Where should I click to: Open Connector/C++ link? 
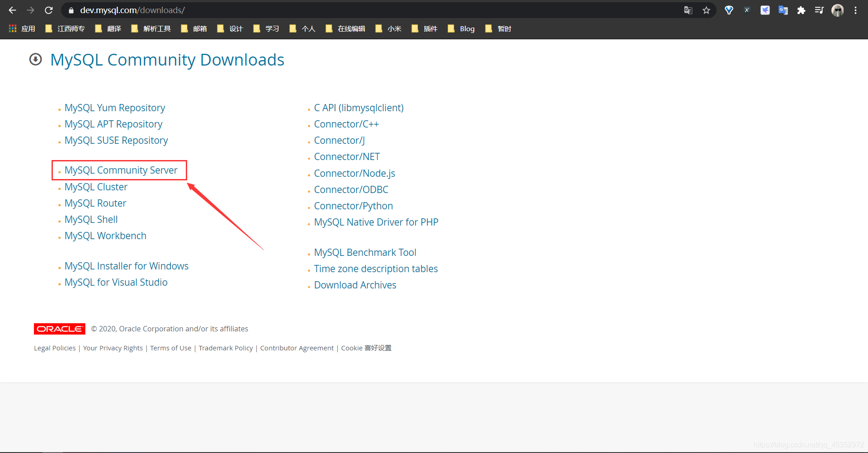point(346,124)
